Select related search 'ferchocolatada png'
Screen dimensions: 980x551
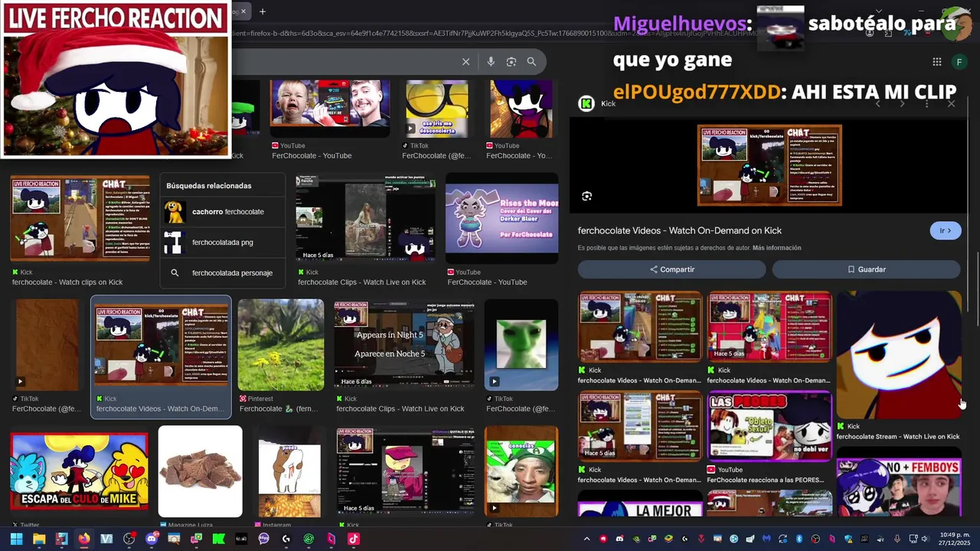pos(222,243)
